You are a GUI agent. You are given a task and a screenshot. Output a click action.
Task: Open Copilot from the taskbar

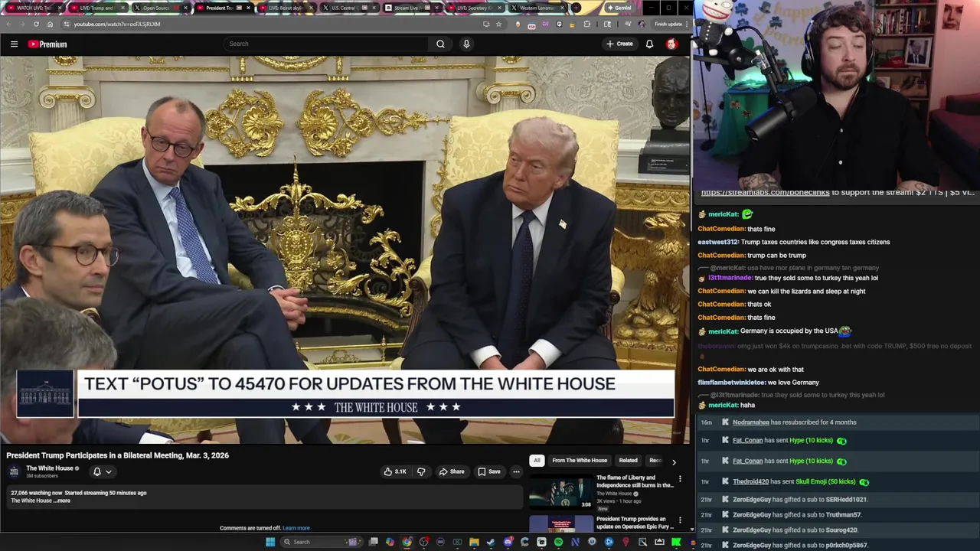tap(390, 542)
